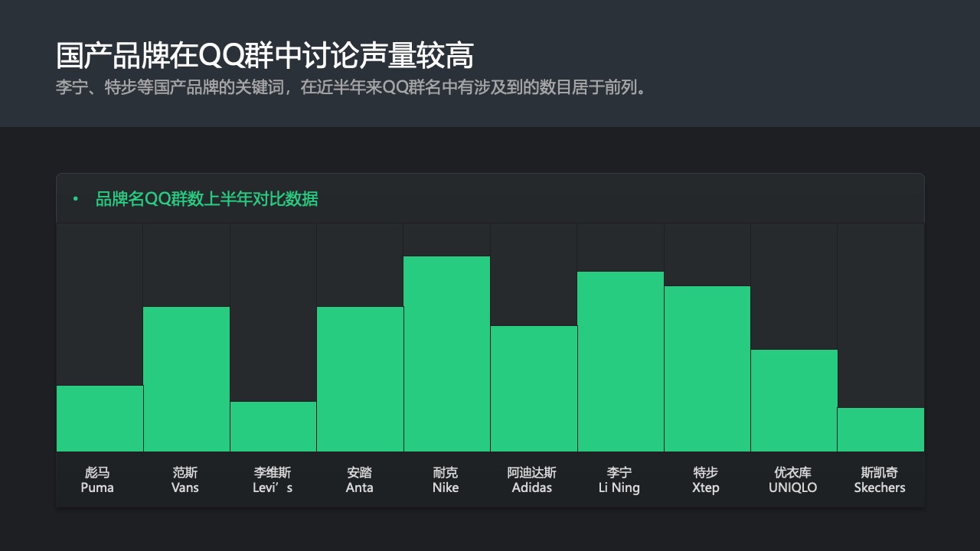Click the axis label 特步 Xtep
Screen dimensions: 980x551
pyautogui.click(x=706, y=480)
